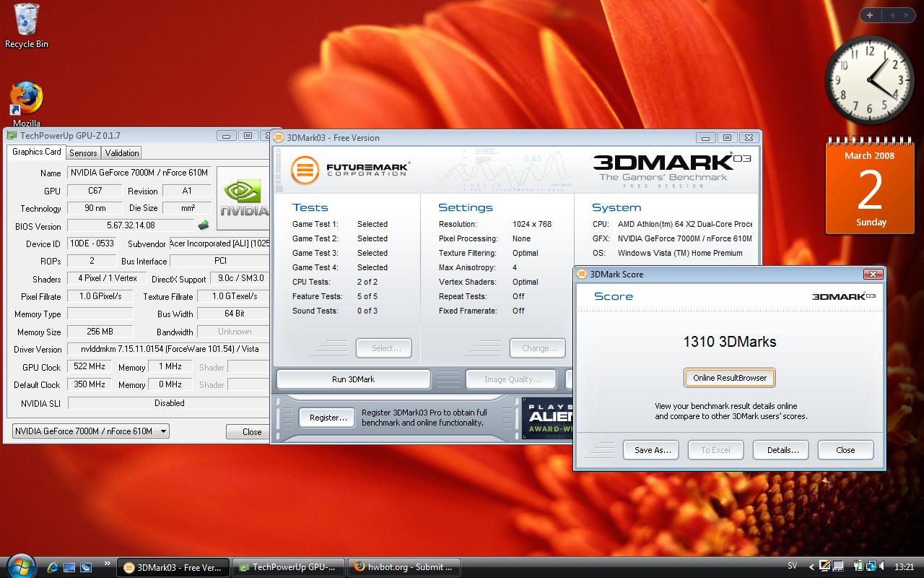Click Show Desktop in Quick Launch
Screen dimensions: 924x578
pyautogui.click(x=69, y=567)
